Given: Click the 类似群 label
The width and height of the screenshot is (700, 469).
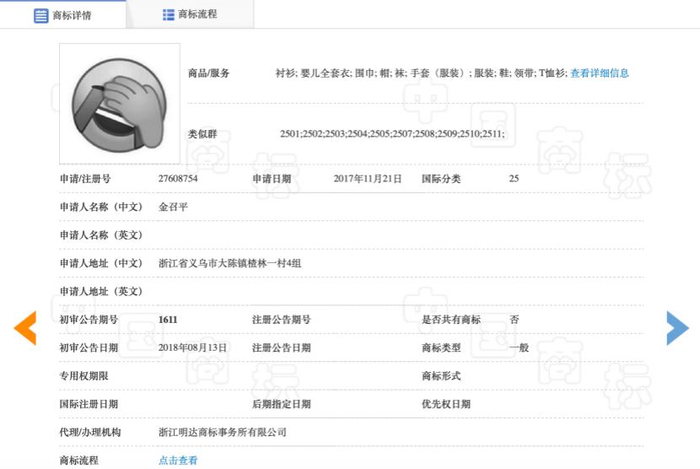Looking at the screenshot, I should (x=203, y=134).
